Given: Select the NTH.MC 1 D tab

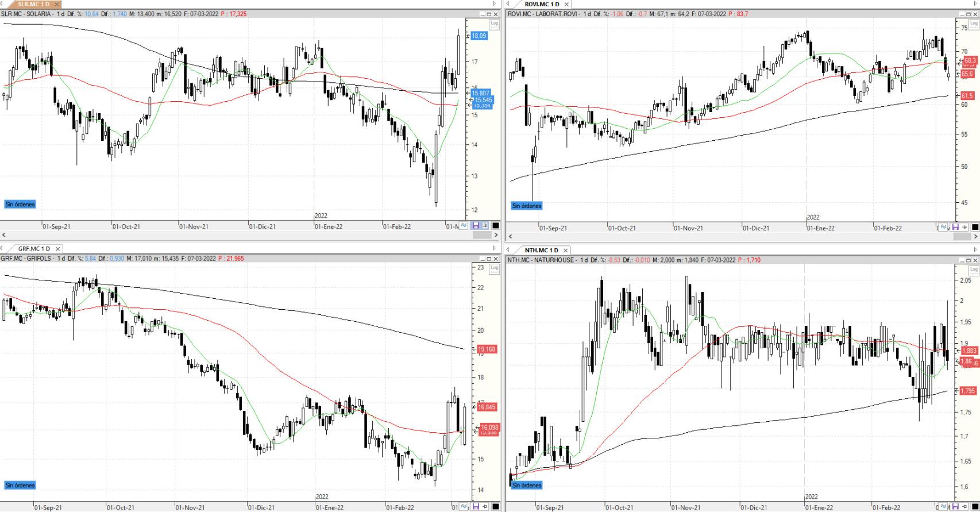Looking at the screenshot, I should [542, 250].
